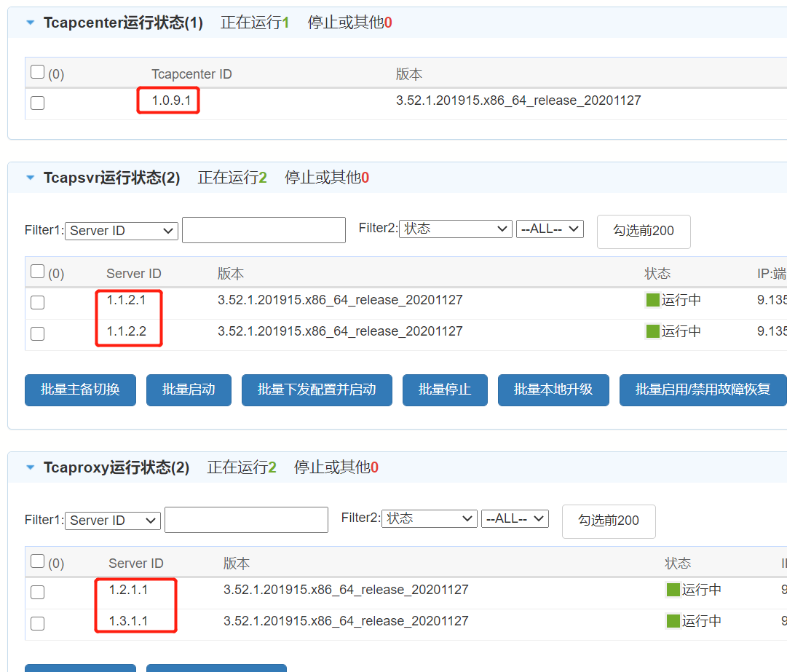The width and height of the screenshot is (787, 672).
Task: Click the Tcapcenter ID column header
Action: (191, 74)
